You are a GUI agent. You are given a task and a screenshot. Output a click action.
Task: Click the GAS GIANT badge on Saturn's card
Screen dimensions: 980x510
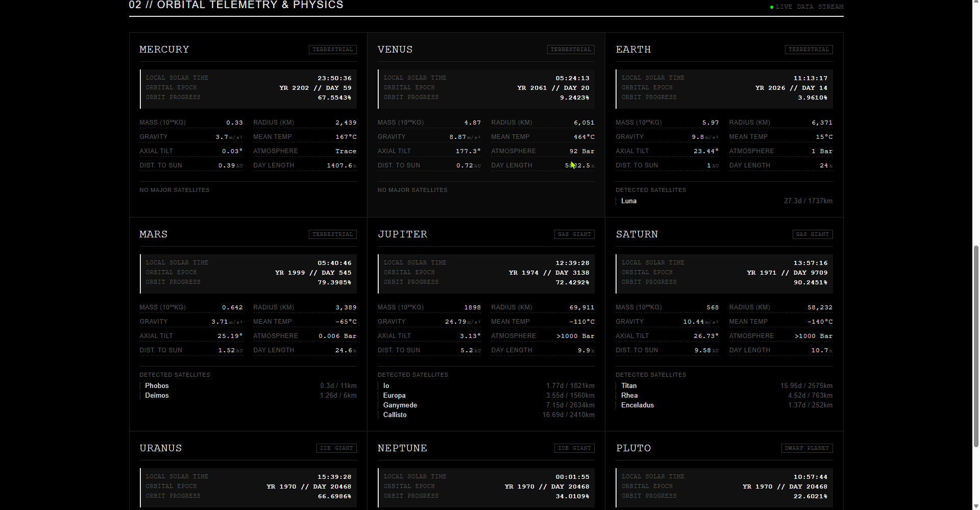pyautogui.click(x=813, y=234)
